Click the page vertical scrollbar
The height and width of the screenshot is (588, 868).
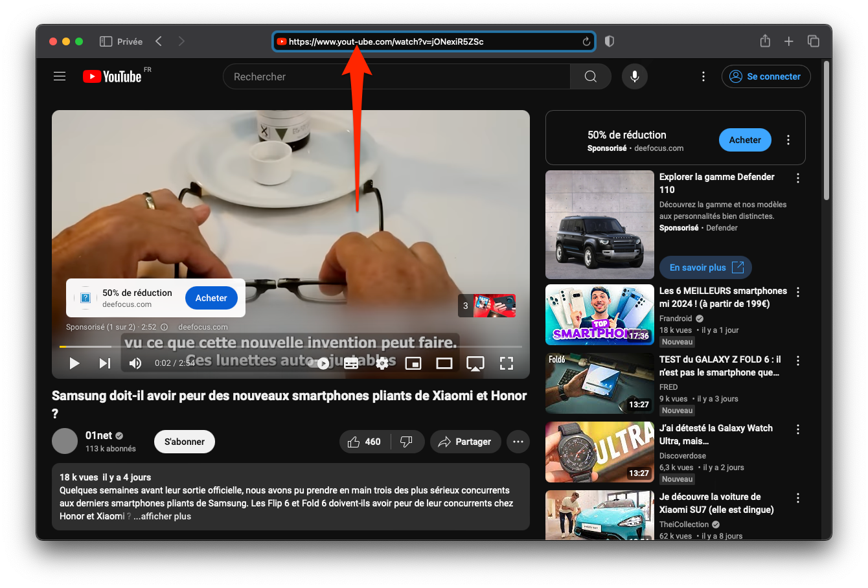tap(827, 130)
